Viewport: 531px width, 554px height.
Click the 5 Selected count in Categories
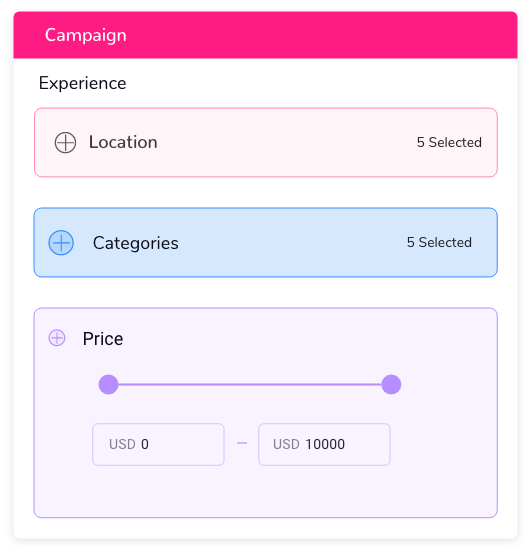[439, 242]
